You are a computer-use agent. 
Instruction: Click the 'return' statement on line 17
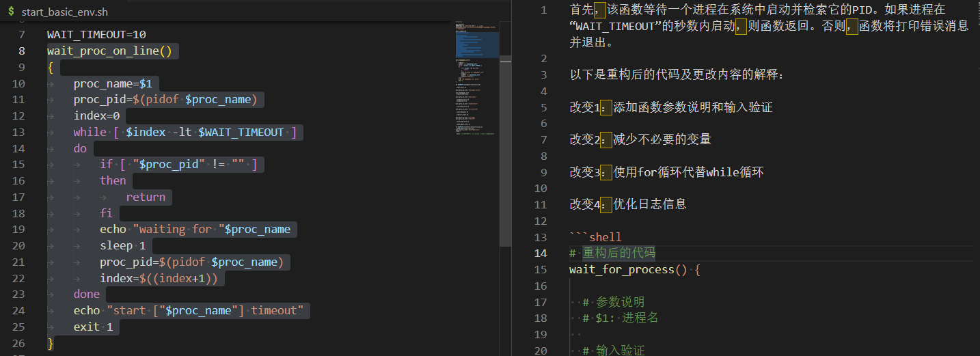[x=145, y=197]
